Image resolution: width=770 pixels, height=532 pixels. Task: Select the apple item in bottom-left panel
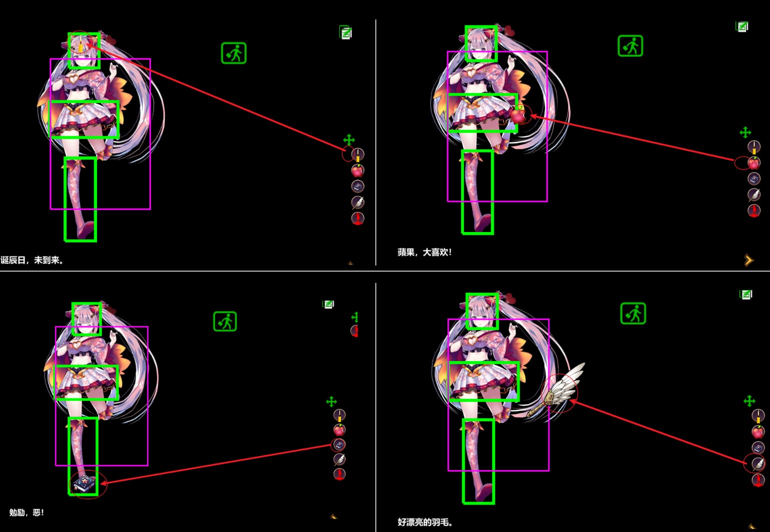339,429
